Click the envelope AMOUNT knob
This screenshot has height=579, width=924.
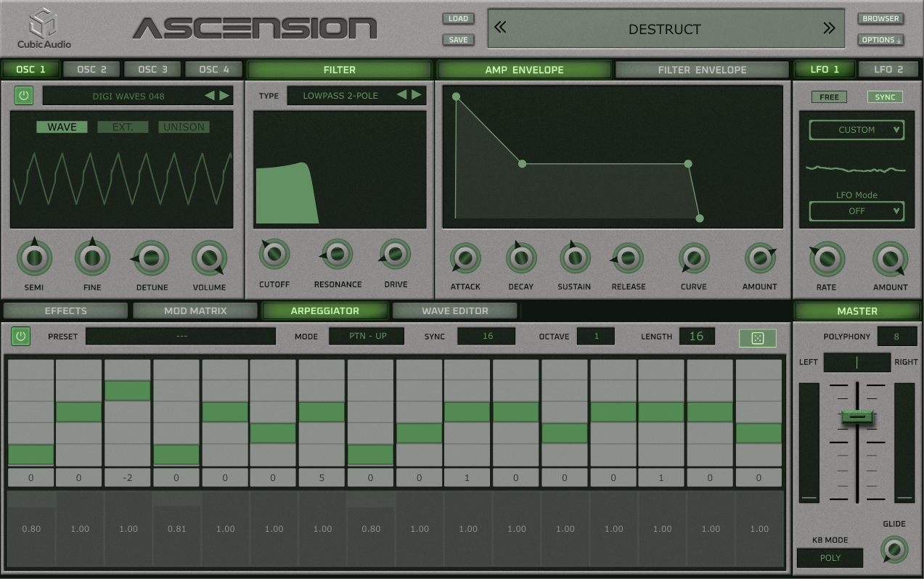[x=760, y=258]
